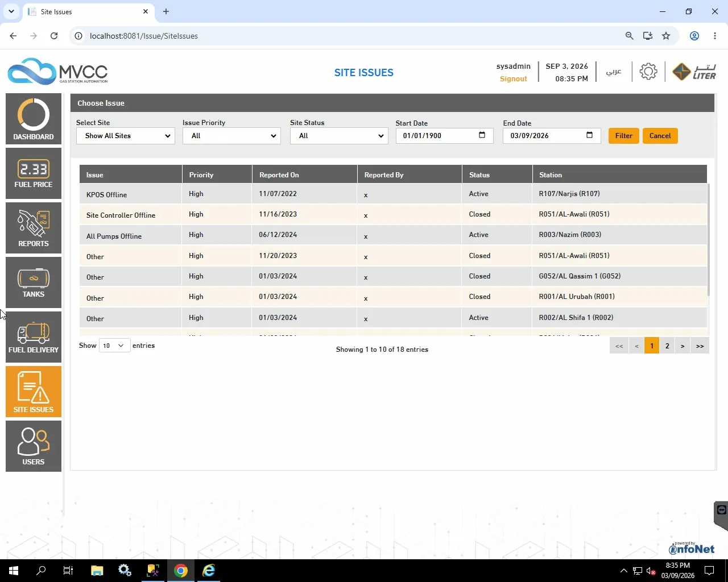Open the Site Status dropdown
The height and width of the screenshot is (582, 728).
(339, 136)
